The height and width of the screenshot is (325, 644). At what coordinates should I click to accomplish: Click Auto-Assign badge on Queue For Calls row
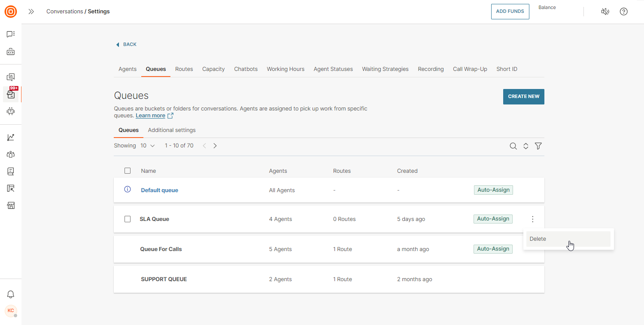coord(493,249)
